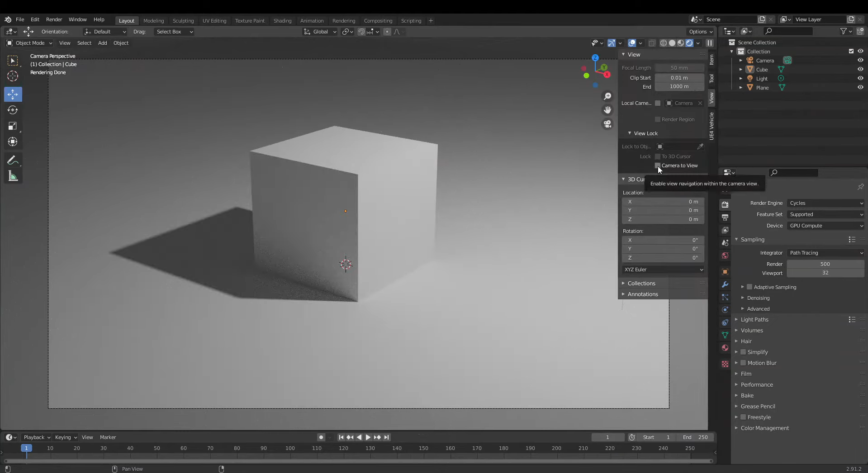Viewport: 868px width, 473px height.
Task: Select the Move tool in the toolbar
Action: coord(13,95)
